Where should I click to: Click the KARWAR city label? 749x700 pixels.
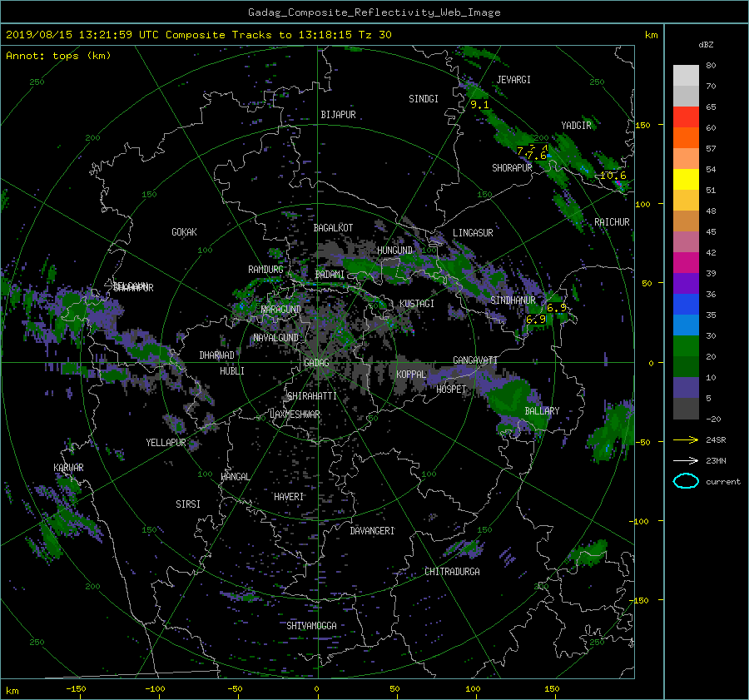(68, 467)
